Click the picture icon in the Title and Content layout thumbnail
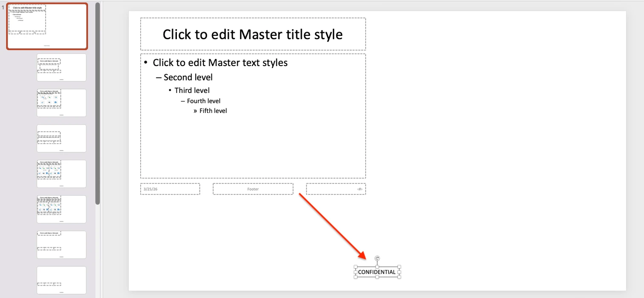This screenshot has height=298, width=644. [x=43, y=102]
